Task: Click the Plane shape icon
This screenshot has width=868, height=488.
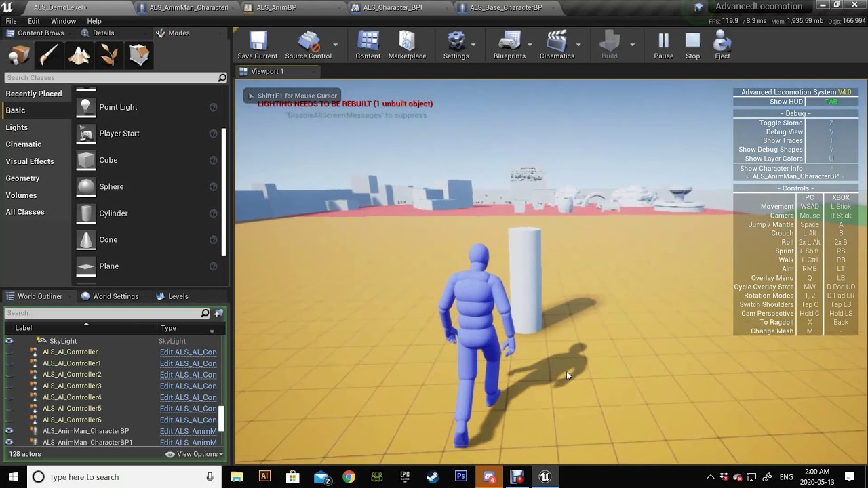Action: (86, 266)
